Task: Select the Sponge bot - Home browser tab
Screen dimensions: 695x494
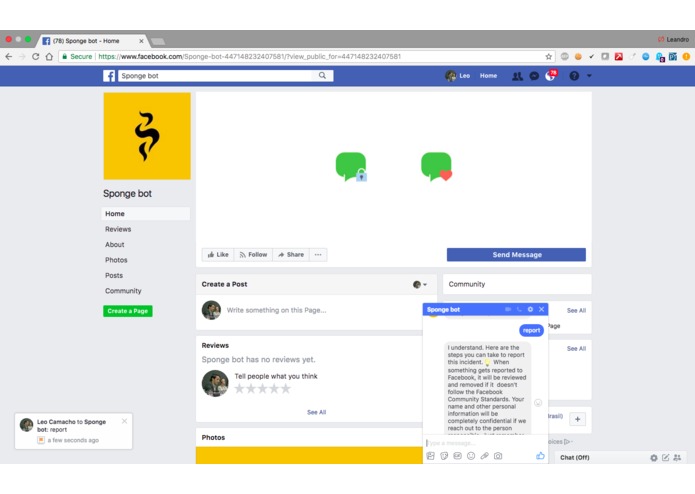Action: [92, 41]
